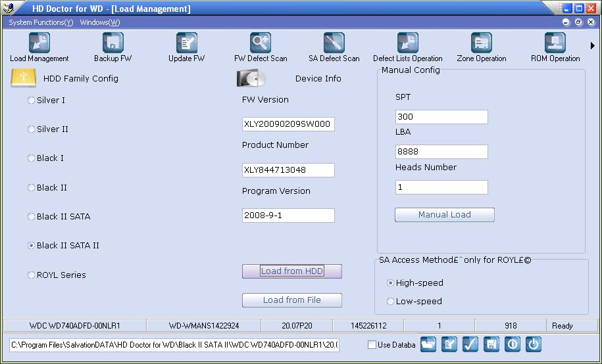Viewport: 602px width, 364px height.
Task: Click status bar value 145226112
Action: [x=368, y=326]
